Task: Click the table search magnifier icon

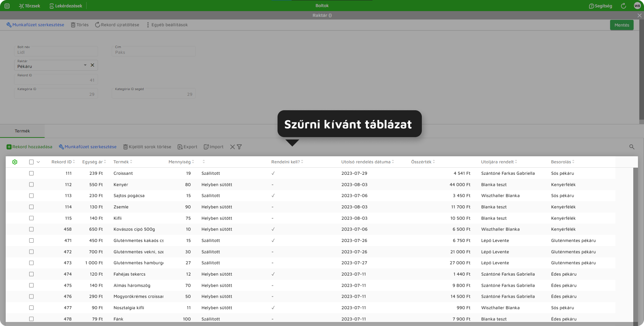Action: pyautogui.click(x=632, y=147)
